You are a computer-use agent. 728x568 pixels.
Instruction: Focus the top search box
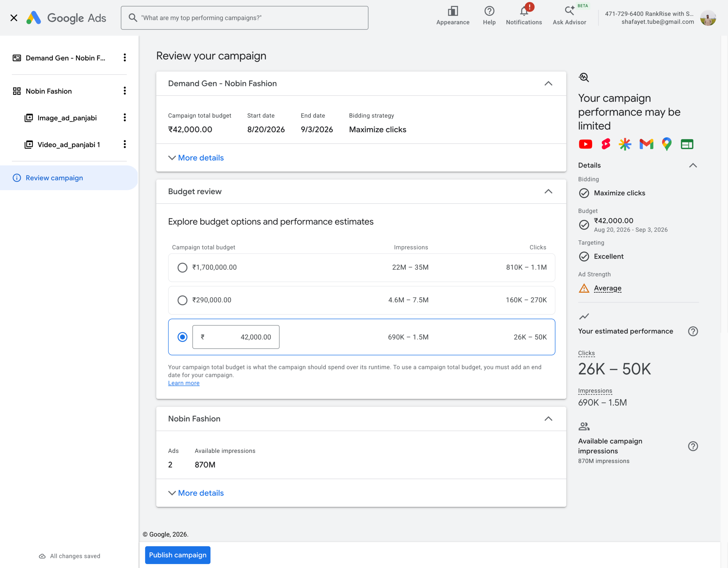click(x=245, y=18)
